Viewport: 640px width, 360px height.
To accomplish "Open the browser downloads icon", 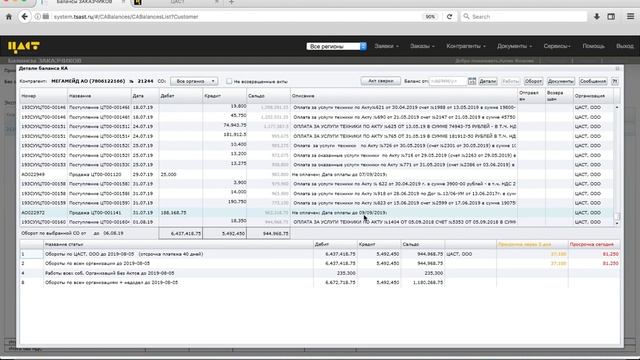I will tap(596, 17).
